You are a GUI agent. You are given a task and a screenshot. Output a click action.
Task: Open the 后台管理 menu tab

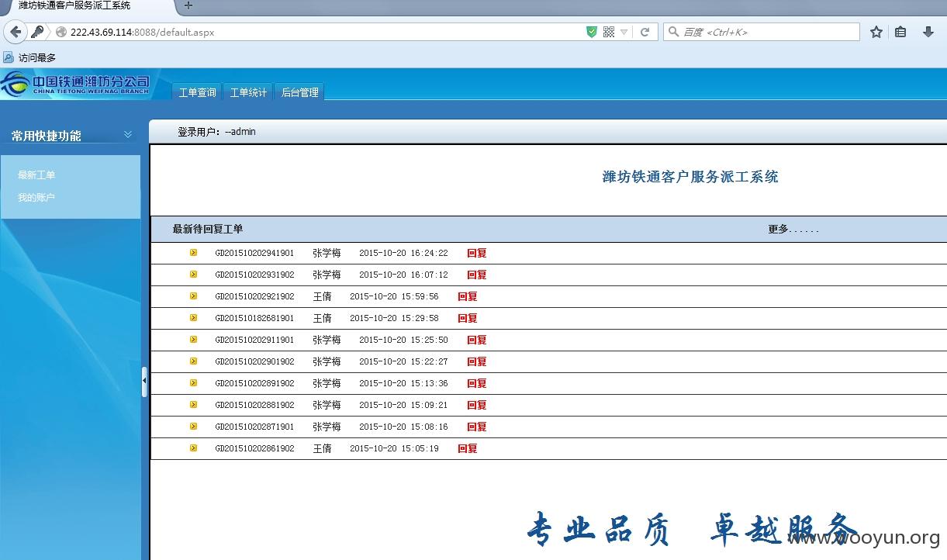pos(299,92)
